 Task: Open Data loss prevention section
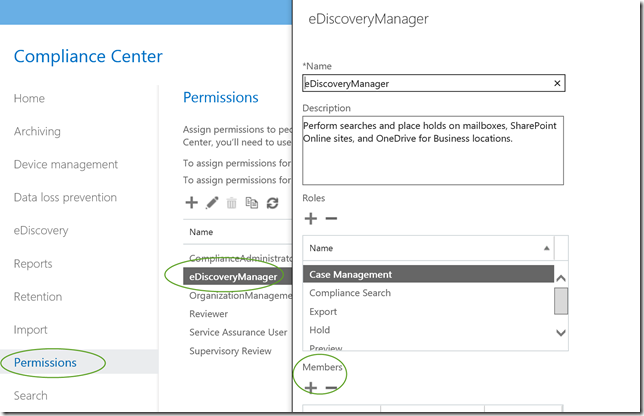pyautogui.click(x=65, y=198)
